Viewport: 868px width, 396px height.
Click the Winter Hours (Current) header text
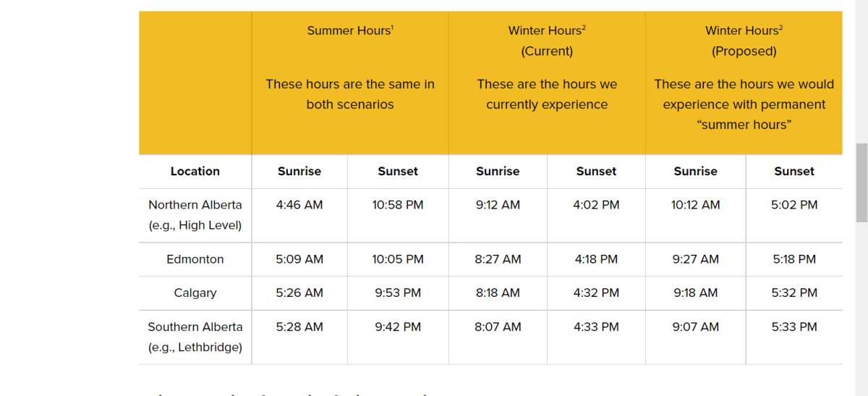coord(547,41)
